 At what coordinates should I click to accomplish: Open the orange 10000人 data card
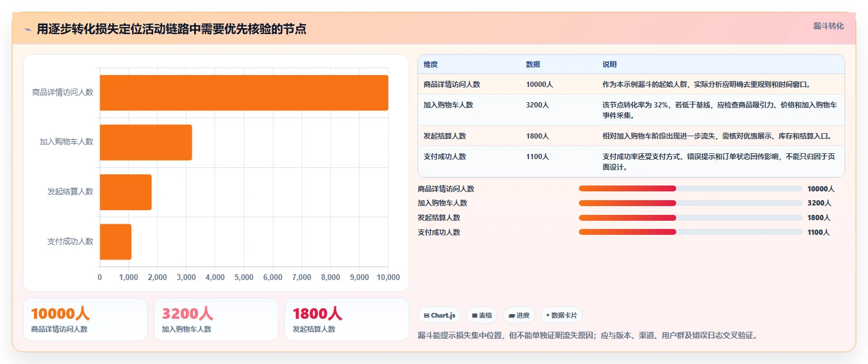tap(85, 319)
